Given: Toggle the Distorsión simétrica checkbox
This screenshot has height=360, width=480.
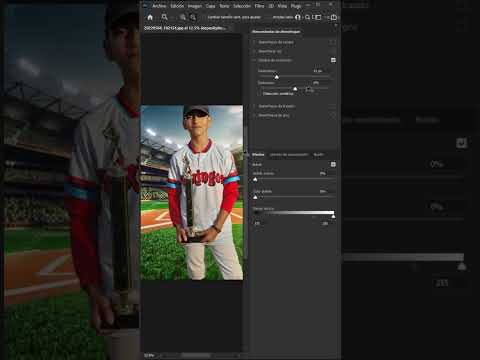Looking at the screenshot, I should pos(260,94).
